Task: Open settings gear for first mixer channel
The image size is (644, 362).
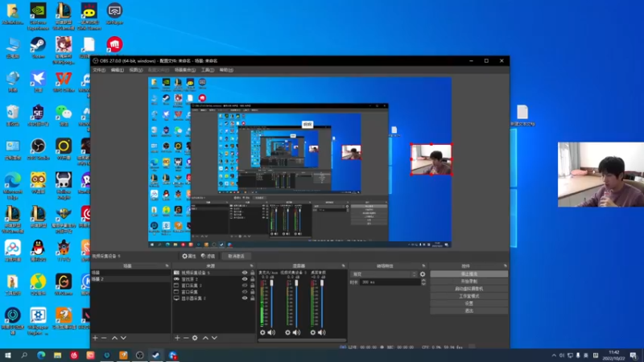Action: point(262,332)
